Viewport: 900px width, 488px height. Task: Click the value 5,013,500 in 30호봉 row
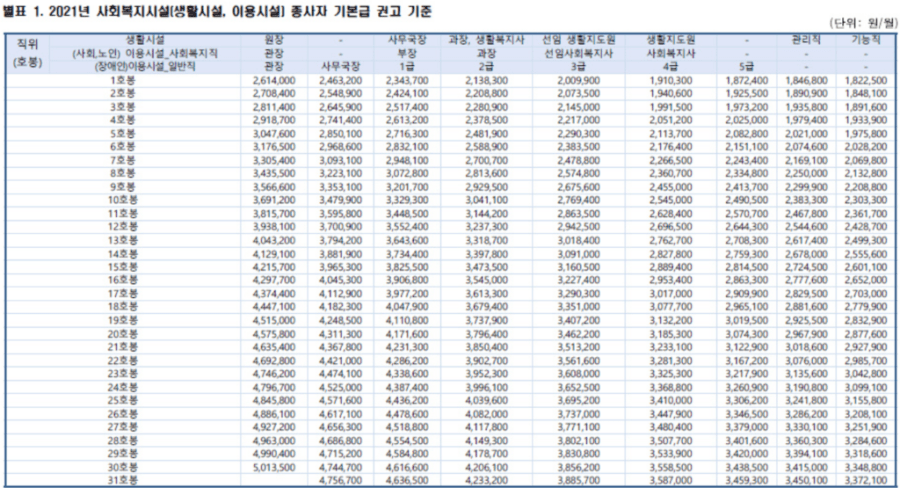pos(274,467)
